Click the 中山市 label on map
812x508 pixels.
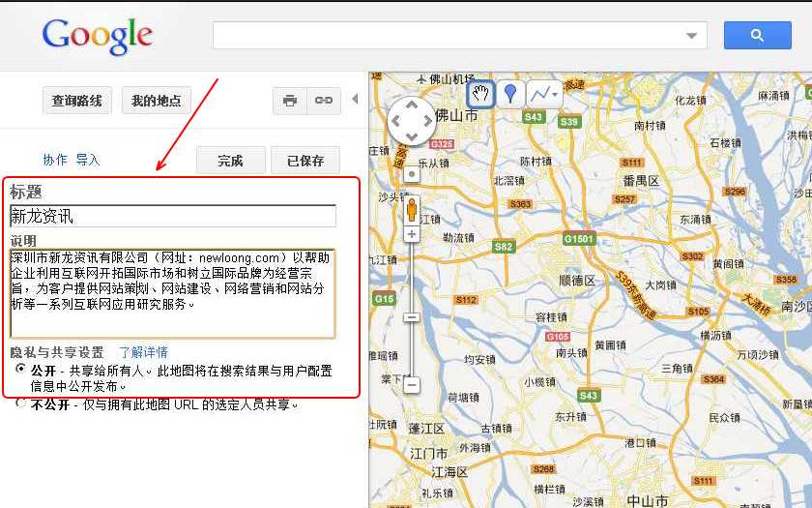[648, 501]
